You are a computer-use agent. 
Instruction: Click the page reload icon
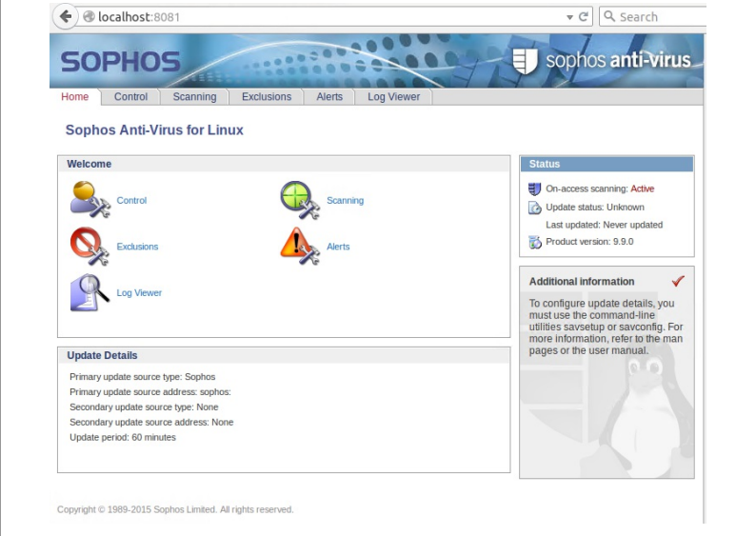tap(584, 17)
